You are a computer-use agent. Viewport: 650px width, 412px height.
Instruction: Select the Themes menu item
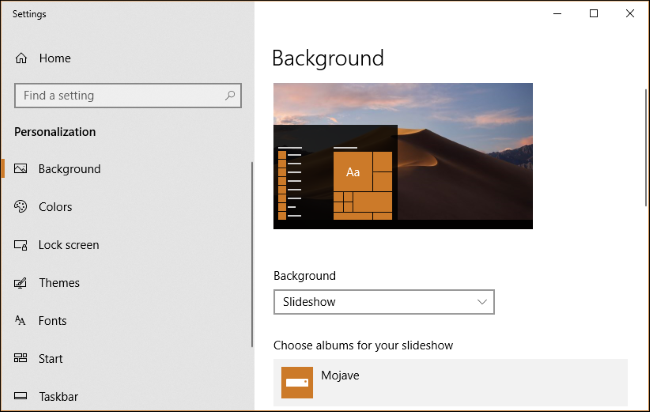[x=59, y=283]
